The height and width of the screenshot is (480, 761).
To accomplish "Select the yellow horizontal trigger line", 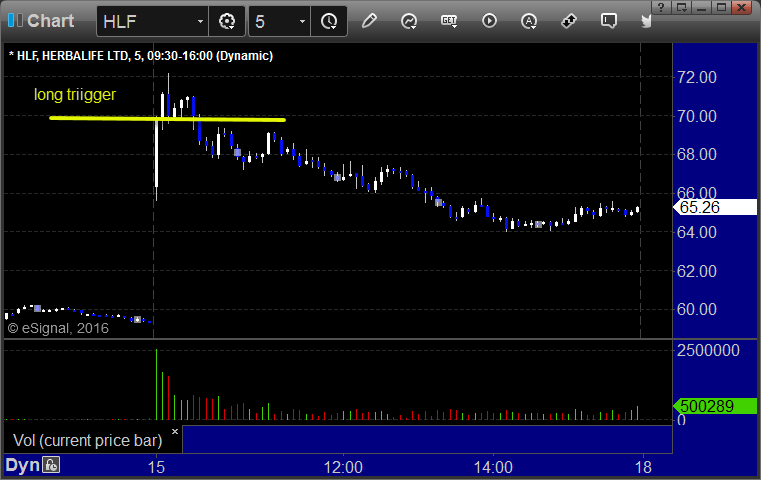I will click(x=167, y=118).
